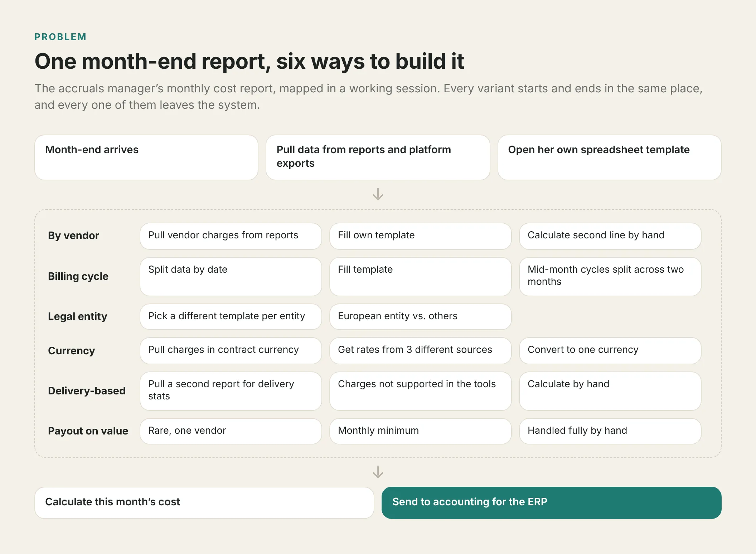Click 'Charges not supported in the tools' cell

420,391
